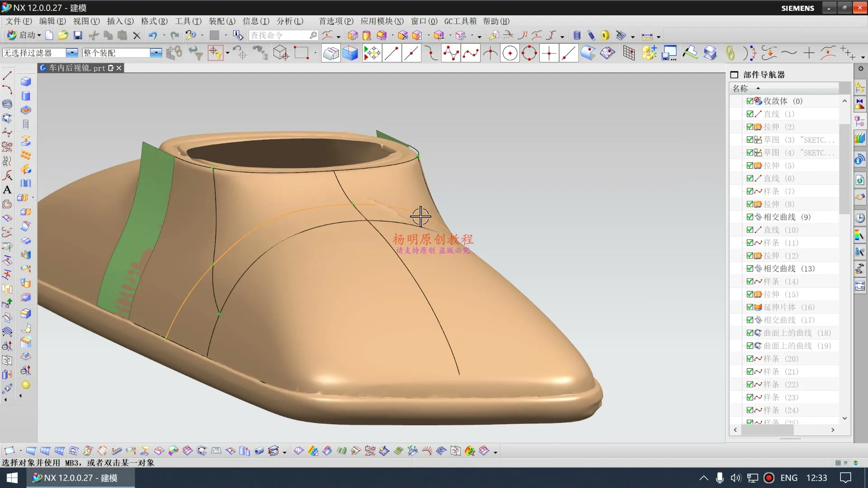Uncheck the 相交曲线 (9) checkbox
The image size is (868, 488).
coord(750,217)
